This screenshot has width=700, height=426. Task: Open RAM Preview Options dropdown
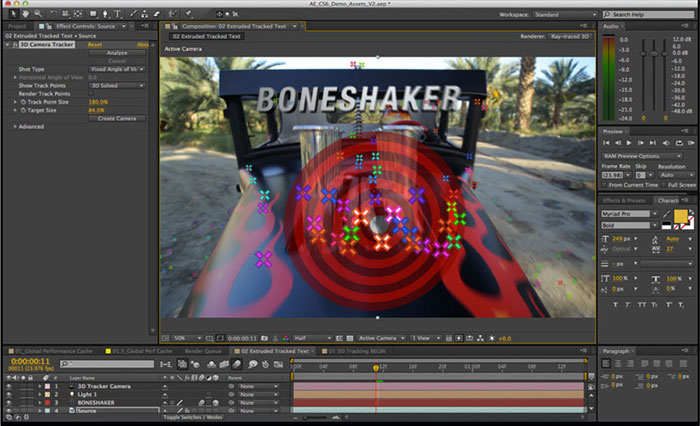tap(642, 156)
